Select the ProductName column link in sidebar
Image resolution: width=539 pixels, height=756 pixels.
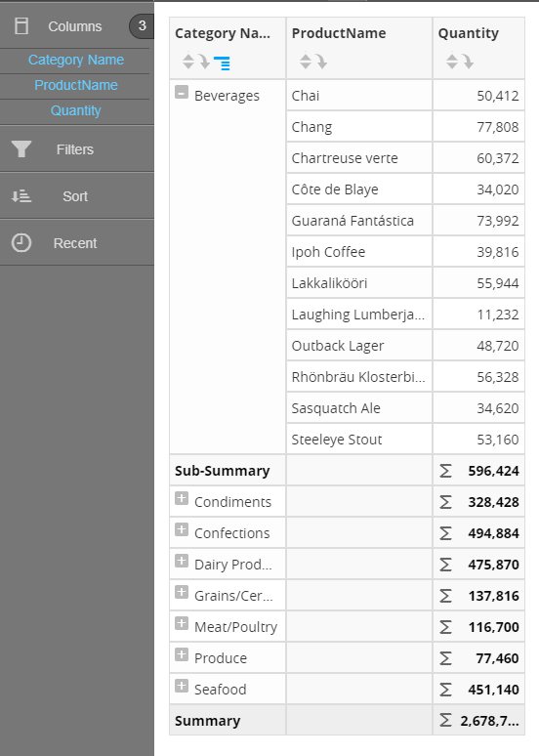(76, 85)
